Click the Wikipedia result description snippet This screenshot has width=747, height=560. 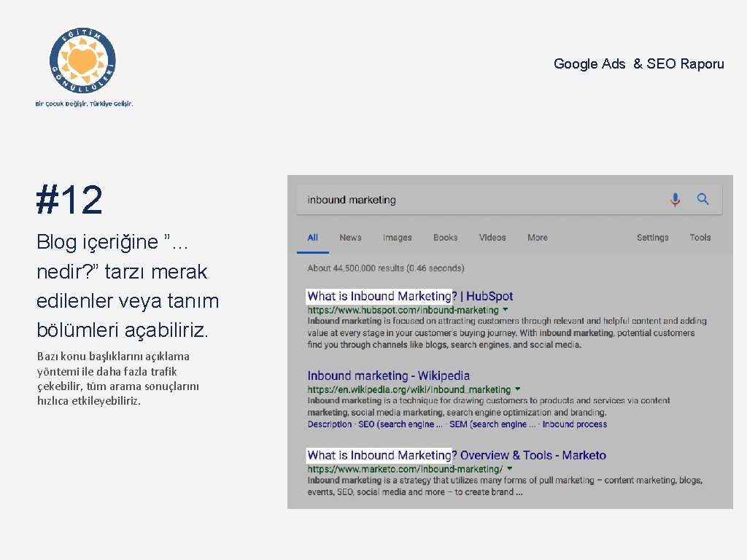click(x=488, y=406)
